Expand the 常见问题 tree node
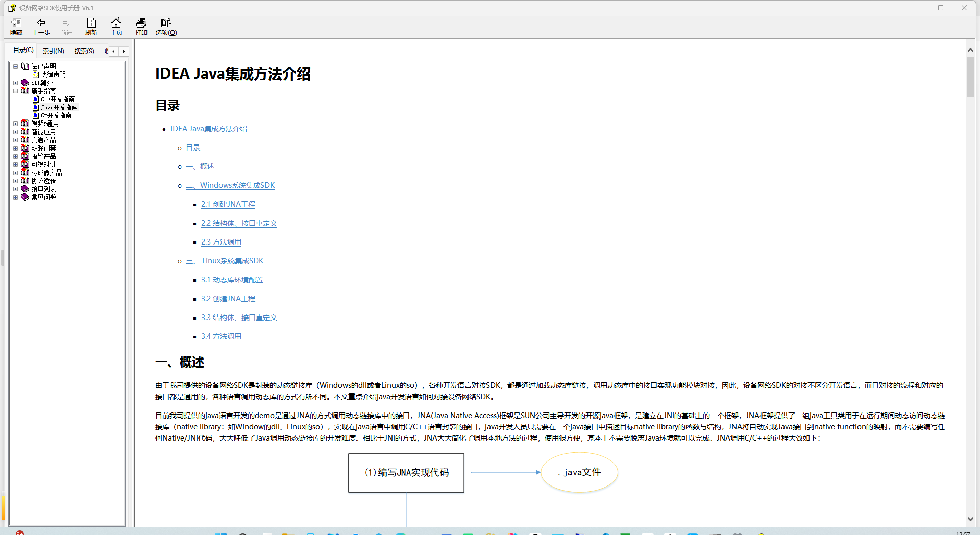This screenshot has width=980, height=535. pyautogui.click(x=16, y=197)
